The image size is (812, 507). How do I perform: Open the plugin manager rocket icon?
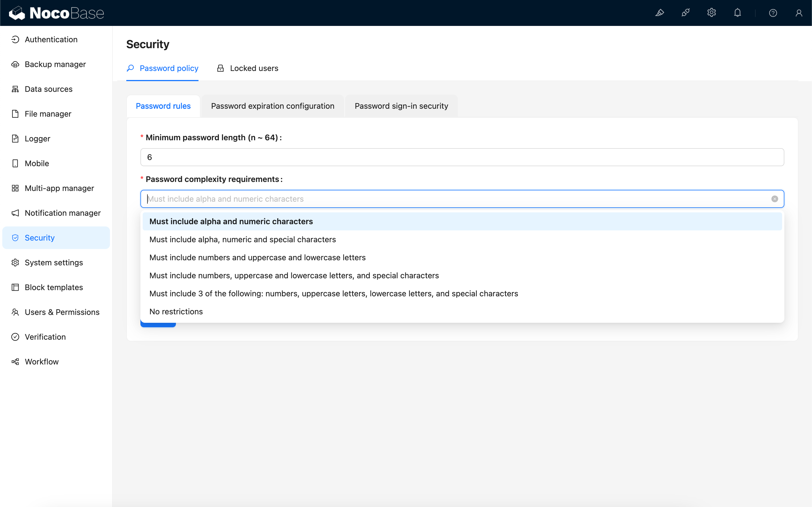[685, 13]
